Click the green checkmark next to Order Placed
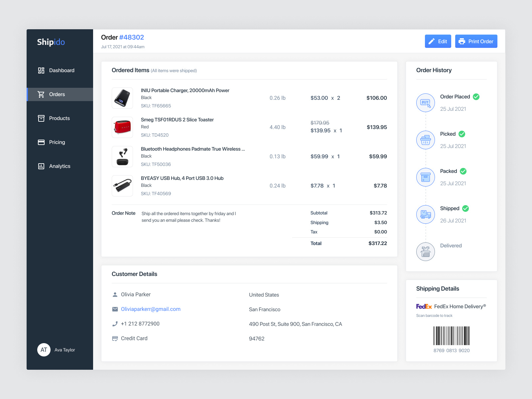This screenshot has height=399, width=532. (476, 97)
